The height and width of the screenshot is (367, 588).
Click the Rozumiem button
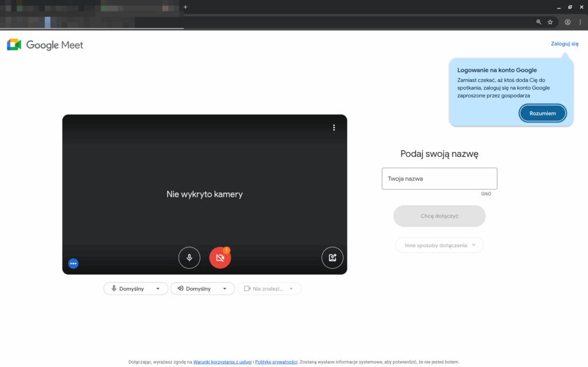[x=543, y=114]
